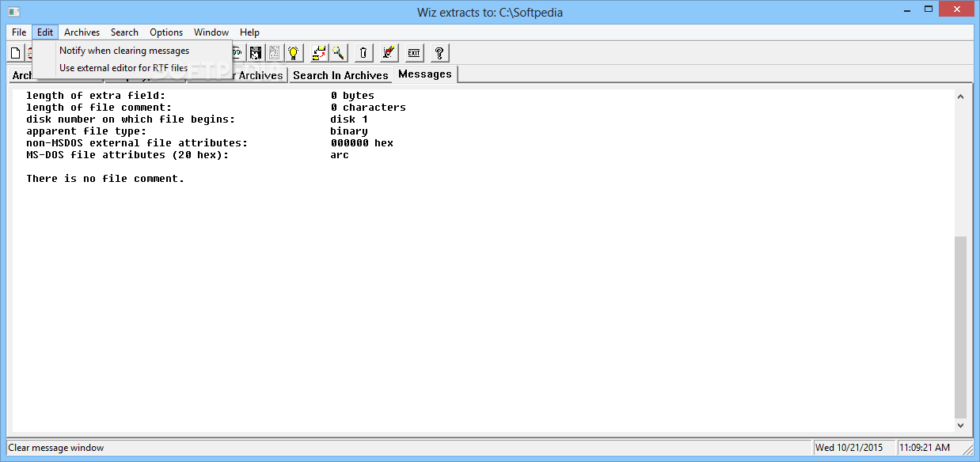The image size is (980, 462).
Task: Click 'apparent file type:' label
Action: pos(86,131)
